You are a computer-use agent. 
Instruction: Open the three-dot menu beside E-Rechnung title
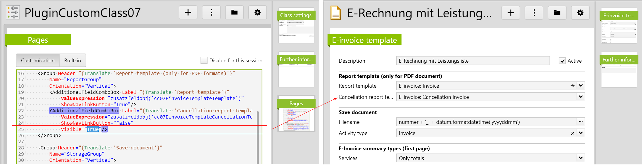click(534, 13)
